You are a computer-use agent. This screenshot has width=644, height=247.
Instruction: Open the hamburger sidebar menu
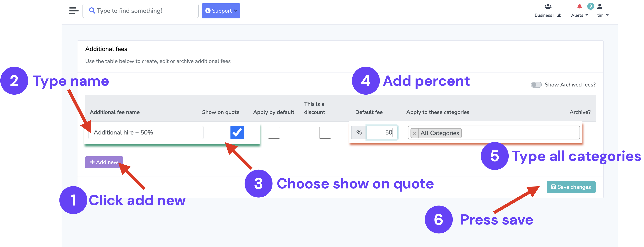(74, 11)
